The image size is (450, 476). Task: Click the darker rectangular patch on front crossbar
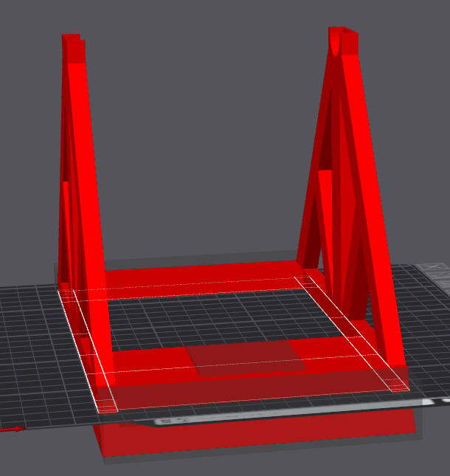click(x=246, y=358)
